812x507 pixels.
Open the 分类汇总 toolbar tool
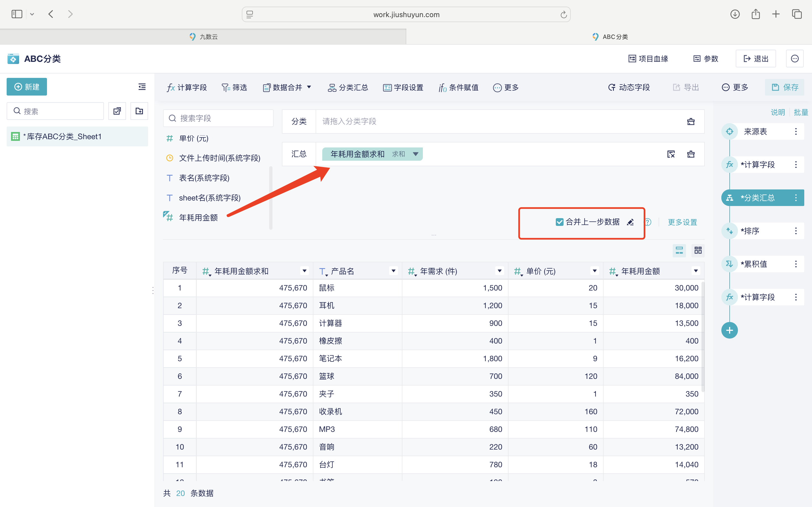(x=348, y=88)
